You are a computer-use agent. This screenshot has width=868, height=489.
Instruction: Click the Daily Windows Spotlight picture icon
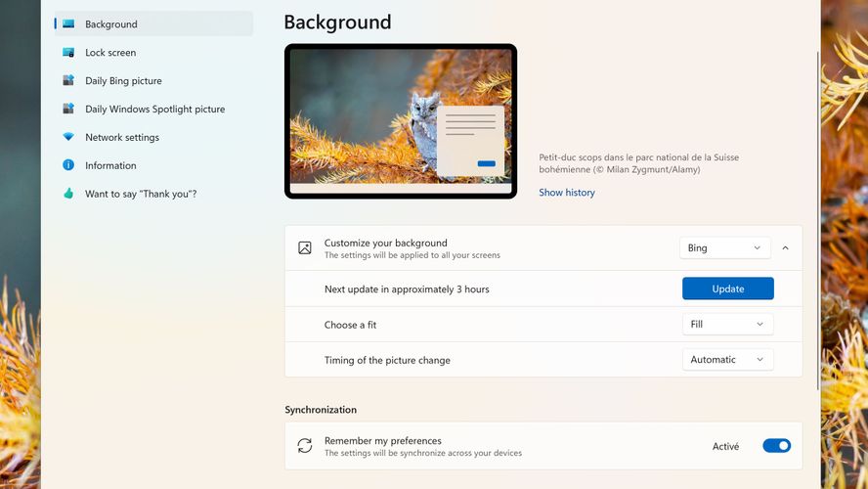(x=68, y=110)
